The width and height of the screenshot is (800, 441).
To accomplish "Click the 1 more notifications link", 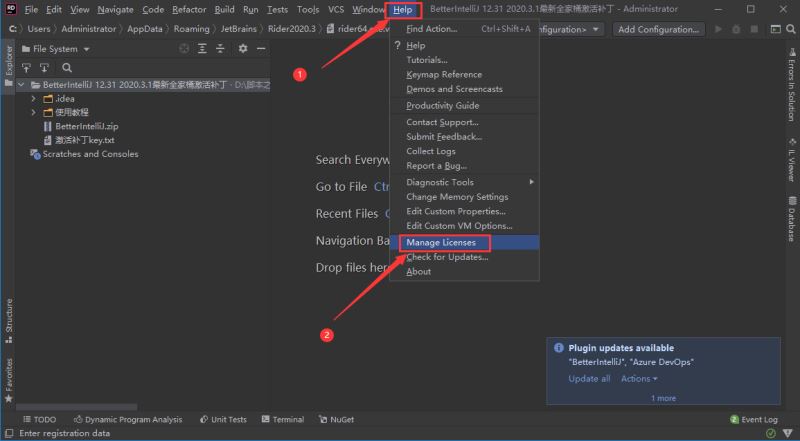I will [x=663, y=398].
